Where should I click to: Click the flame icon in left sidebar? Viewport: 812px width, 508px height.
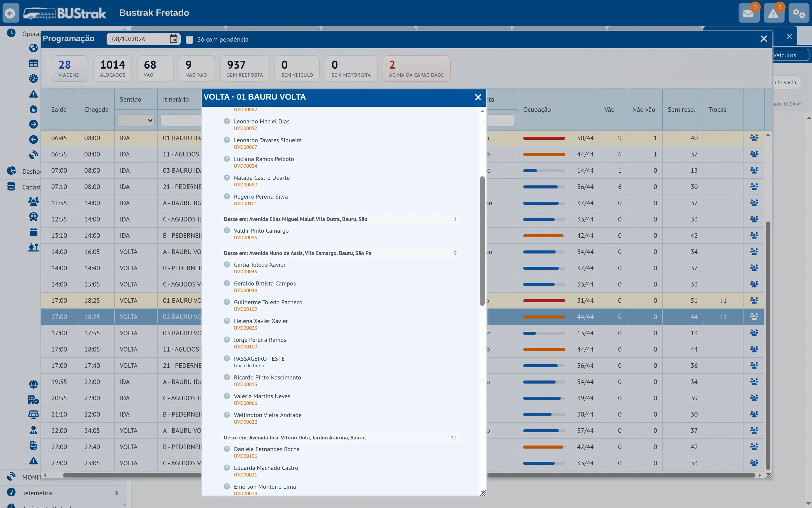tap(33, 109)
